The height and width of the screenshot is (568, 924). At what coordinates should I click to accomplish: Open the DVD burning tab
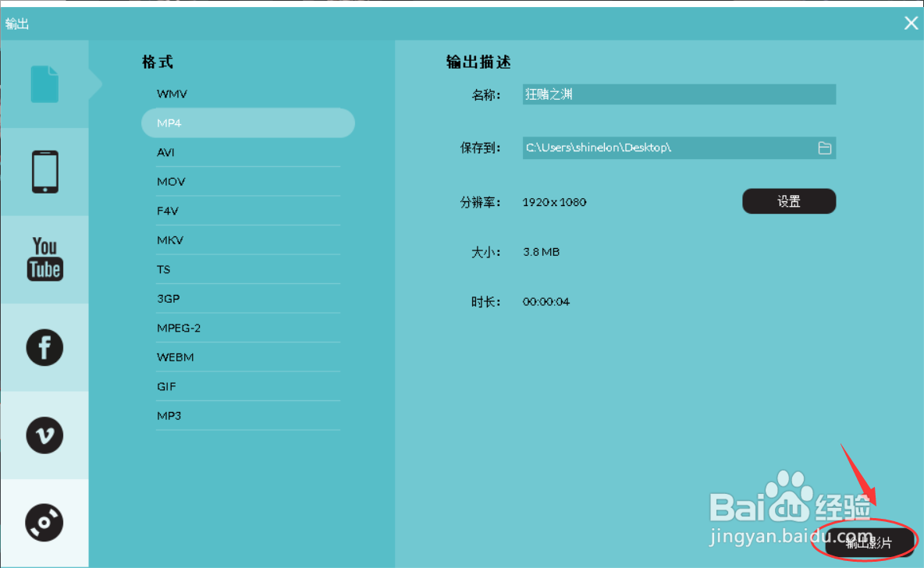(x=44, y=523)
